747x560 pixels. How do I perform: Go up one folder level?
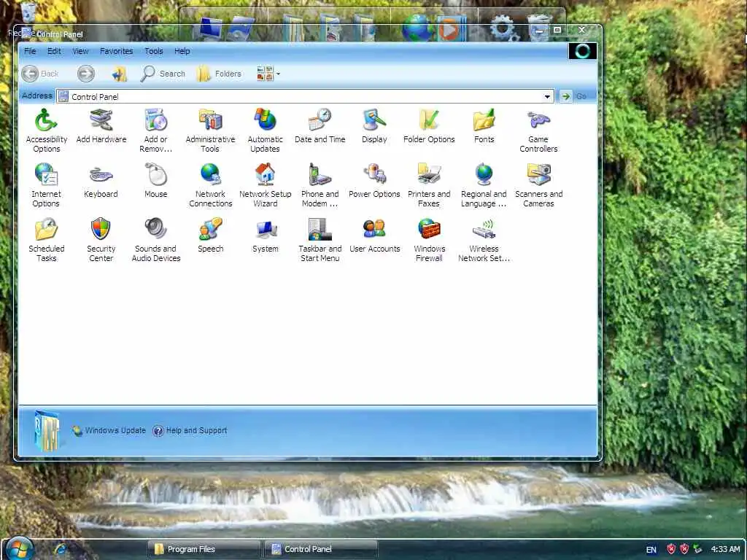[119, 74]
